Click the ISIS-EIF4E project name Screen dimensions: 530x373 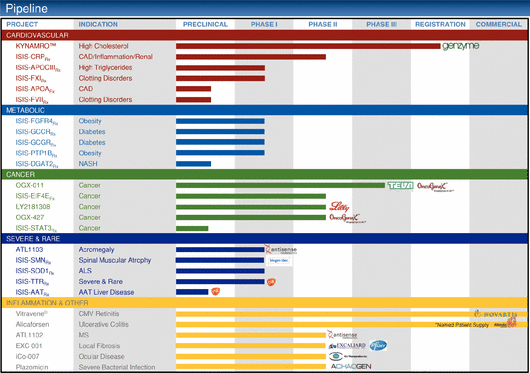tap(35, 196)
